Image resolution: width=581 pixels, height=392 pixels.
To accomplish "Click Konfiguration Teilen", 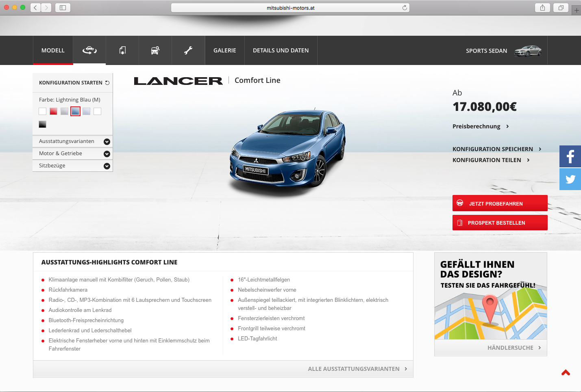I will pos(491,160).
